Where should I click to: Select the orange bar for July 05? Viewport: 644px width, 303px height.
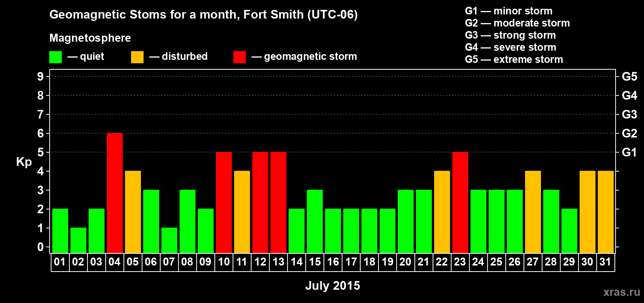click(x=133, y=212)
